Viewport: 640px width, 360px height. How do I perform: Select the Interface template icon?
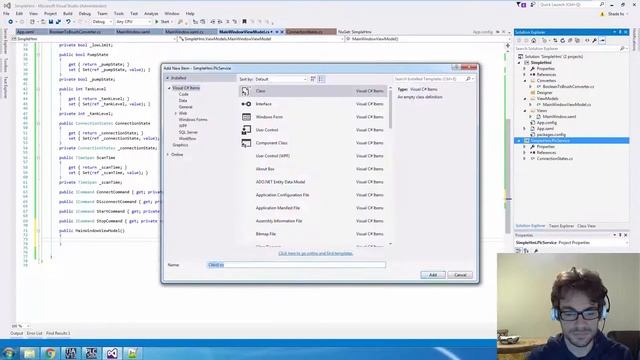tap(246, 104)
